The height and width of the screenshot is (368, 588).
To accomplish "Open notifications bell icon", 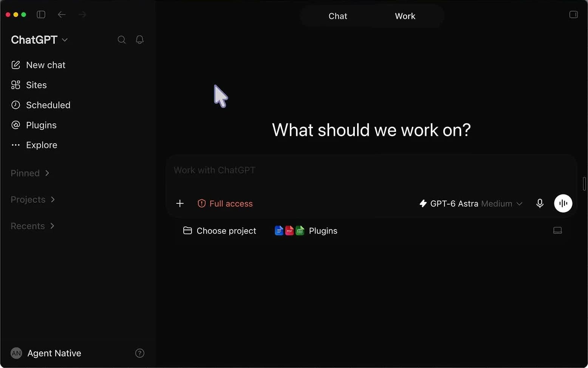I will click(x=139, y=40).
